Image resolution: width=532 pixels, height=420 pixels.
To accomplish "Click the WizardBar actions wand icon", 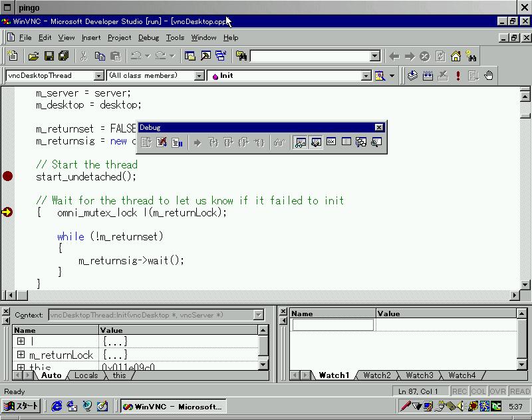I will tap(380, 76).
